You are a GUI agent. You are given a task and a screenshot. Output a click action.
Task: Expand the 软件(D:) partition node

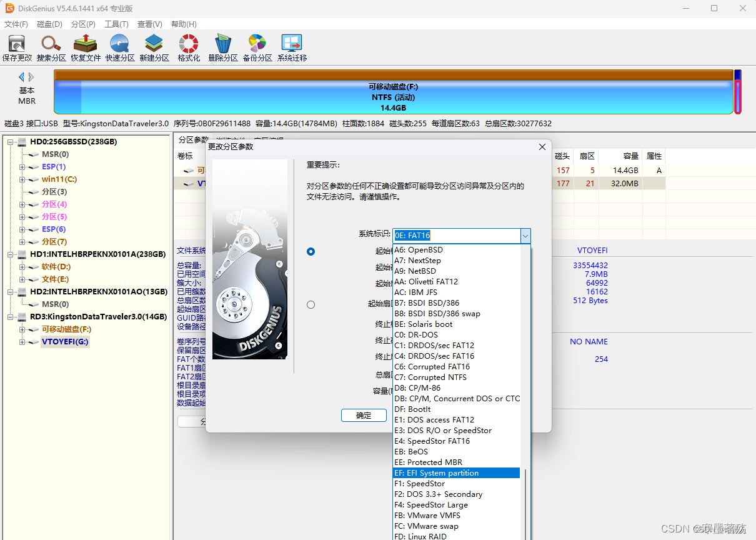pos(22,267)
